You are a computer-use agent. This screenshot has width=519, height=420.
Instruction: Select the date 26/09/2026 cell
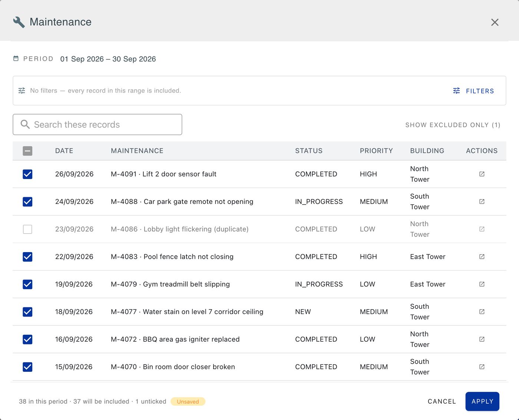pyautogui.click(x=74, y=174)
